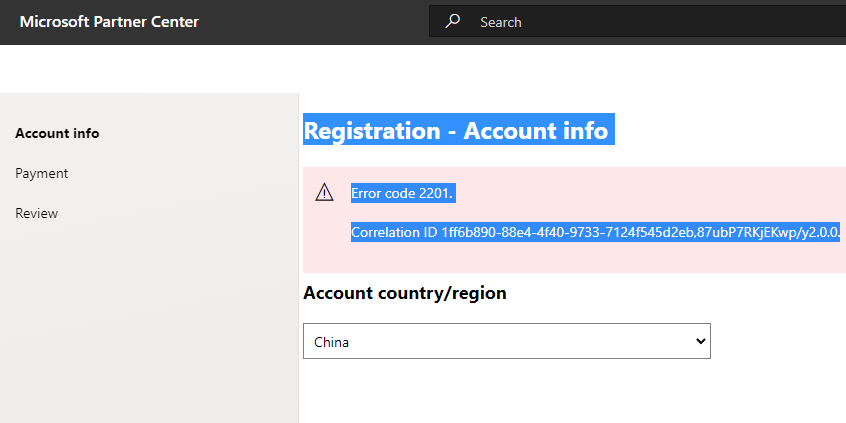The image size is (846, 423).
Task: Click the Correlation ID line
Action: pos(596,233)
